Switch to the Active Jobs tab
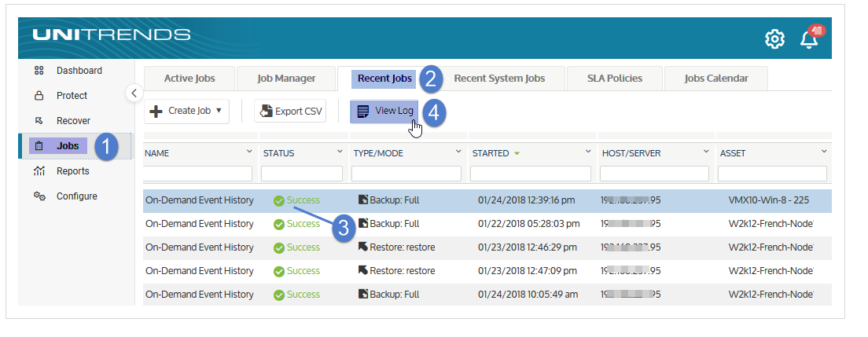 coord(189,79)
